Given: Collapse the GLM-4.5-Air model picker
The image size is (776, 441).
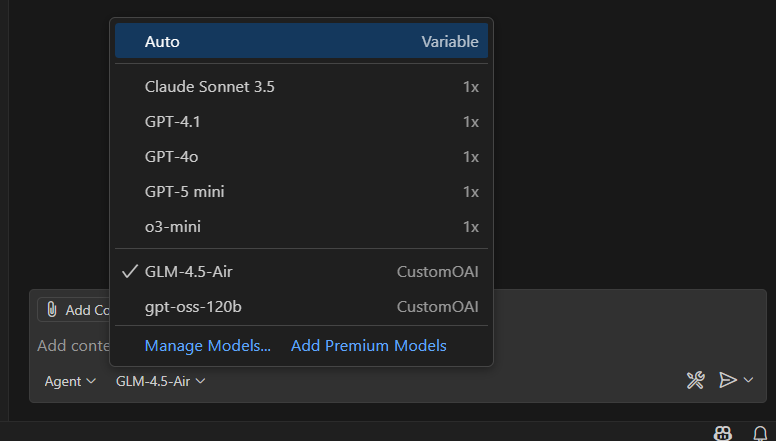Looking at the screenshot, I should coord(160,381).
